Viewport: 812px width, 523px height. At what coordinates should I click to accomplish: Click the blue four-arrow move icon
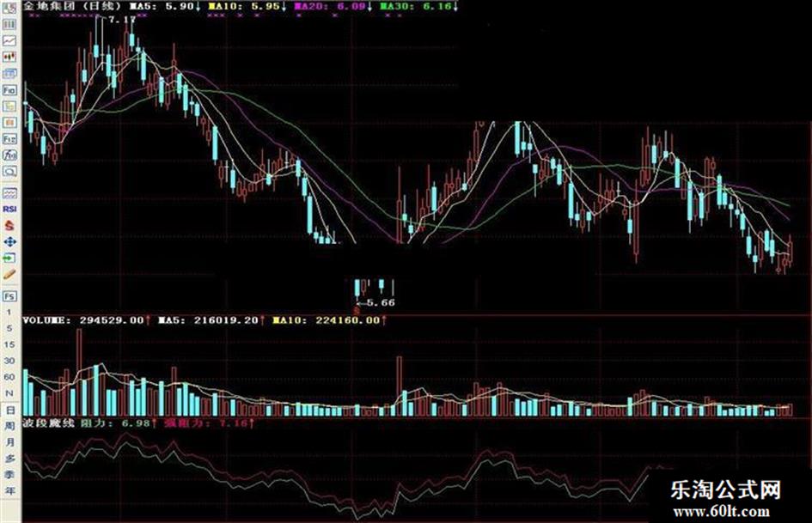coord(9,242)
